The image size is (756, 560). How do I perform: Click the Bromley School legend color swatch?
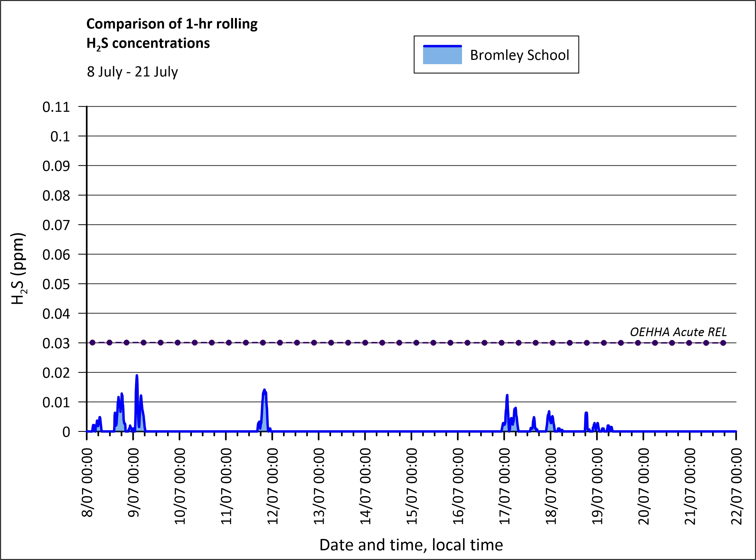pyautogui.click(x=442, y=55)
